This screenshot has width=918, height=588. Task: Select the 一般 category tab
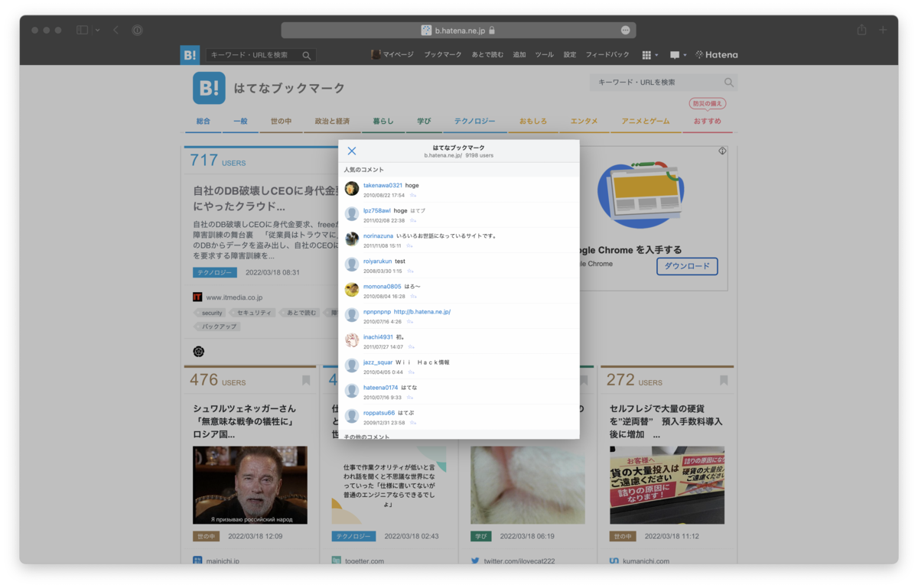(x=240, y=122)
